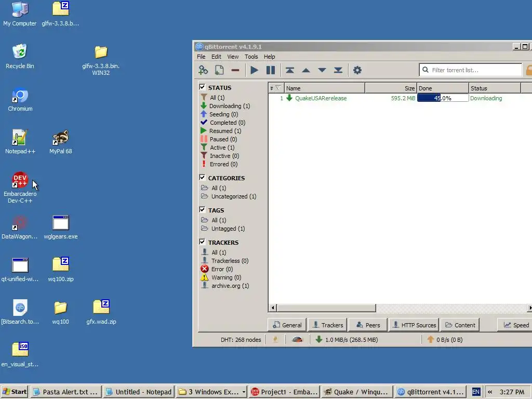
Task: Toggle the TRACKERS section checkbox
Action: pos(202,242)
